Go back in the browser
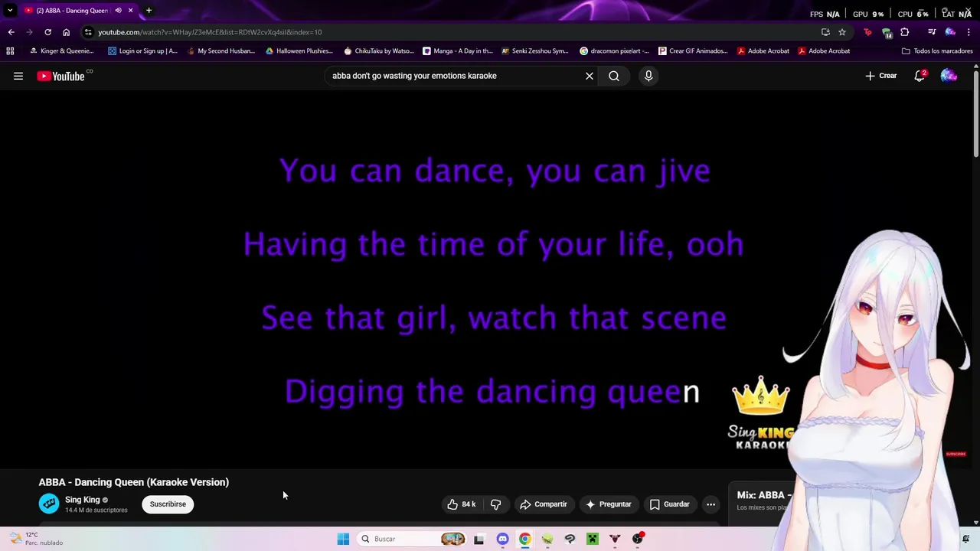This screenshot has width=980, height=551. [11, 32]
